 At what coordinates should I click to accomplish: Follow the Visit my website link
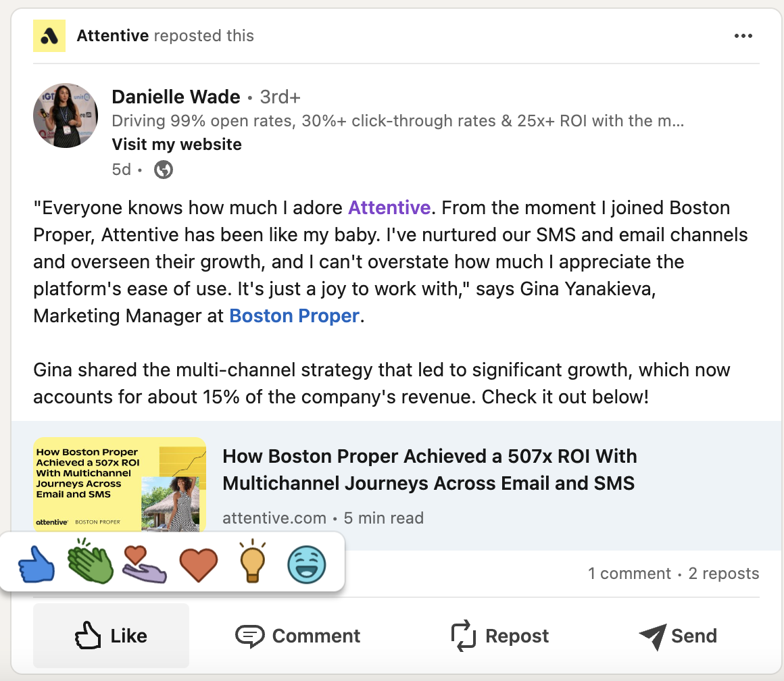[x=176, y=144]
